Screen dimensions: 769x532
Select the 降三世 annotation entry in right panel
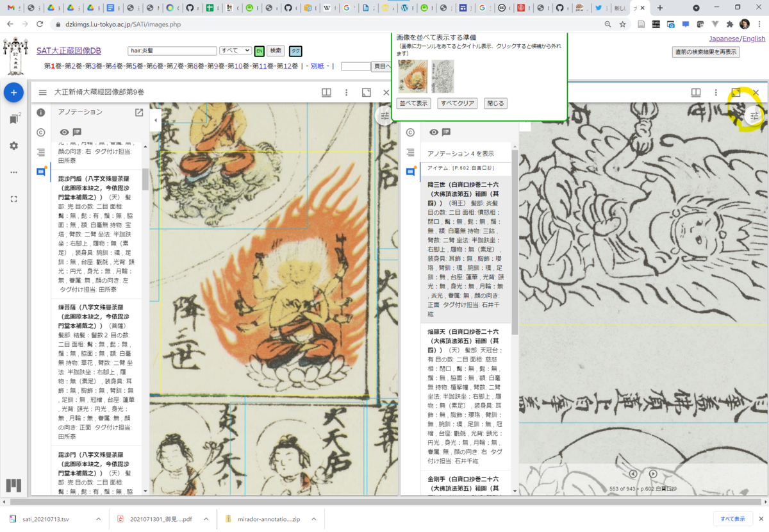tap(466, 249)
